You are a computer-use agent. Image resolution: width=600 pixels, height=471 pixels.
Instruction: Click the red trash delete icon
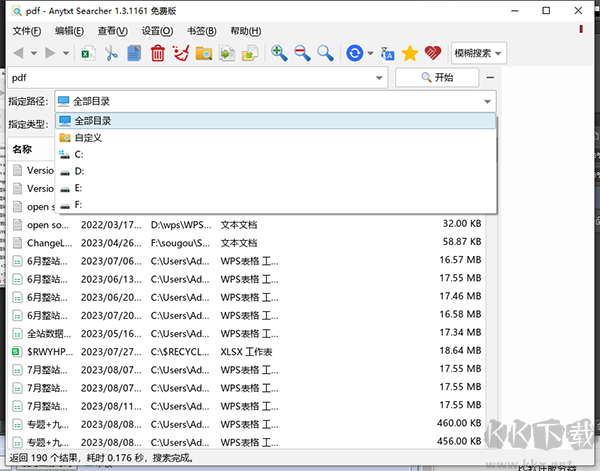click(158, 53)
